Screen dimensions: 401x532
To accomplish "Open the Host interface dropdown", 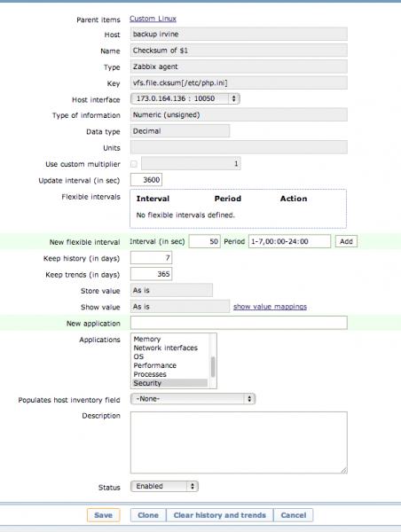I will click(x=185, y=98).
